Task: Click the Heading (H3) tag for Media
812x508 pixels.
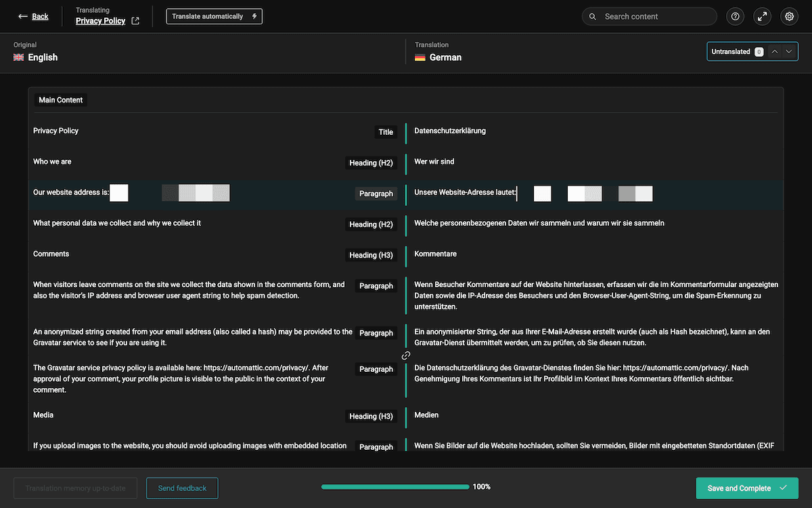Action: pos(371,417)
